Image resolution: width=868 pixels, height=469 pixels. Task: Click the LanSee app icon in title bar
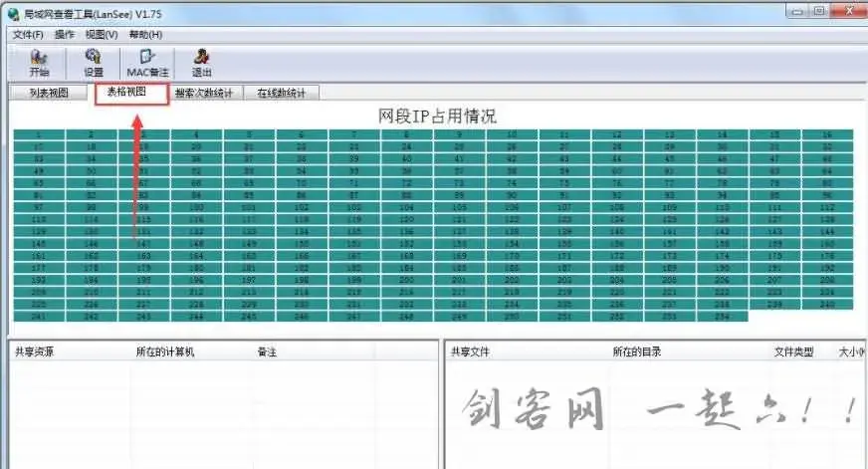point(14,14)
